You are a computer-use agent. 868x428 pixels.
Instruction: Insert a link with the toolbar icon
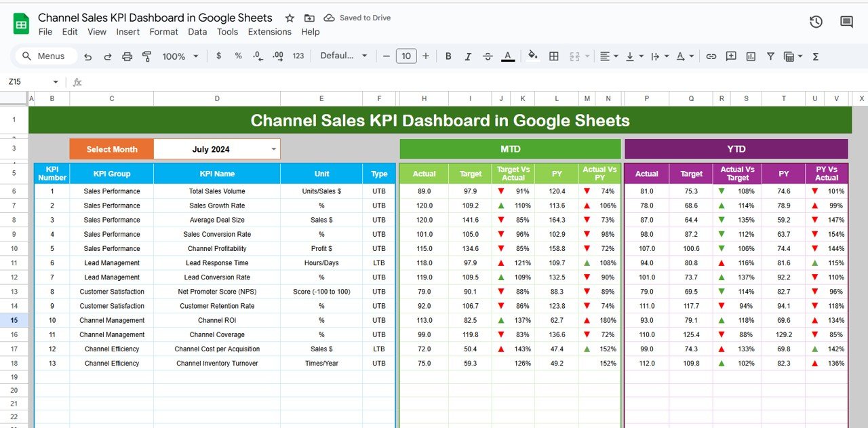[711, 56]
